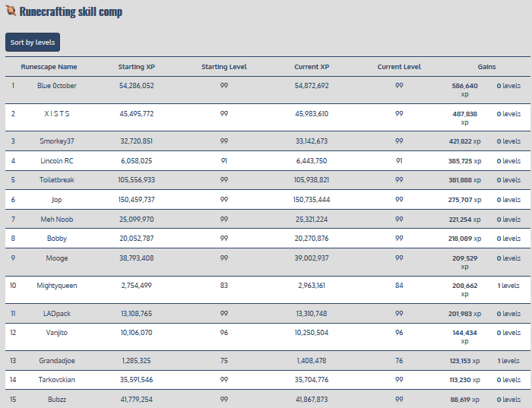532x408 pixels.
Task: Click the Runecrafting rune icon beside the title
Action: tap(11, 11)
